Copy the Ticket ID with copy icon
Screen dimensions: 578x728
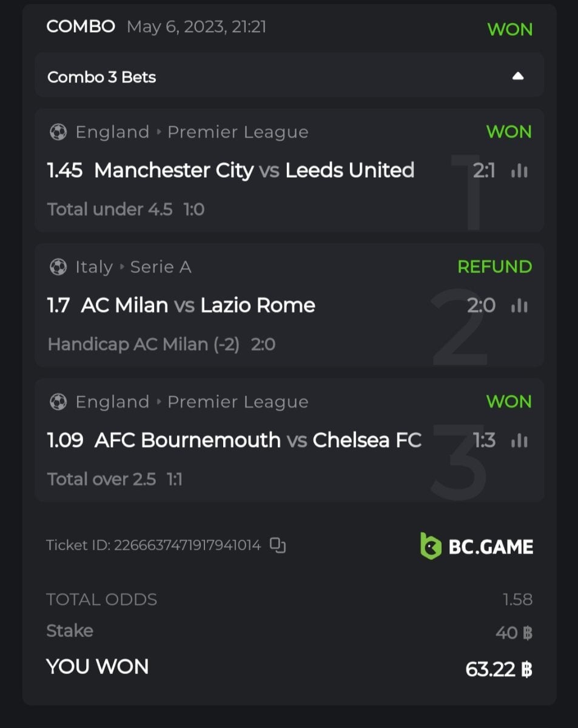click(x=278, y=545)
